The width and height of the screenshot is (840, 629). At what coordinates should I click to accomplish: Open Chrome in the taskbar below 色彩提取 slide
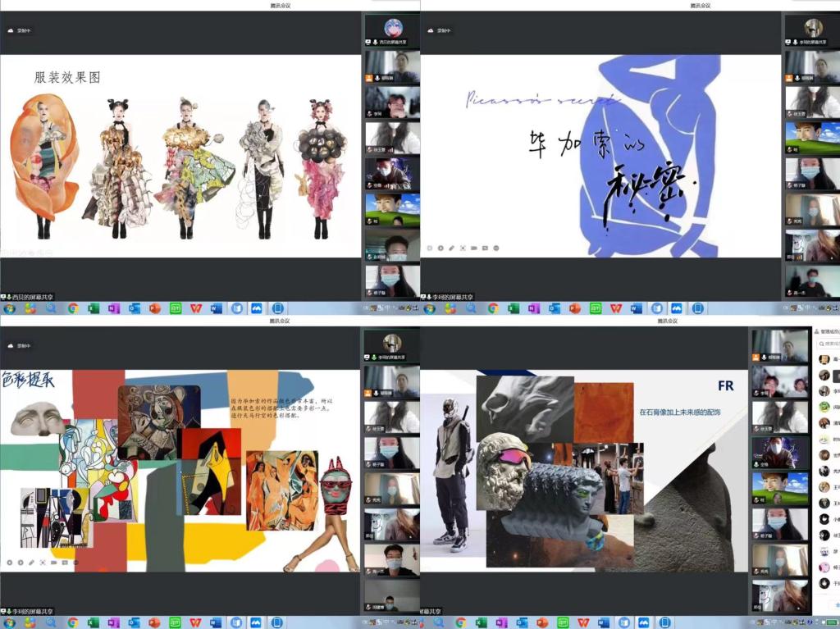pos(73,622)
